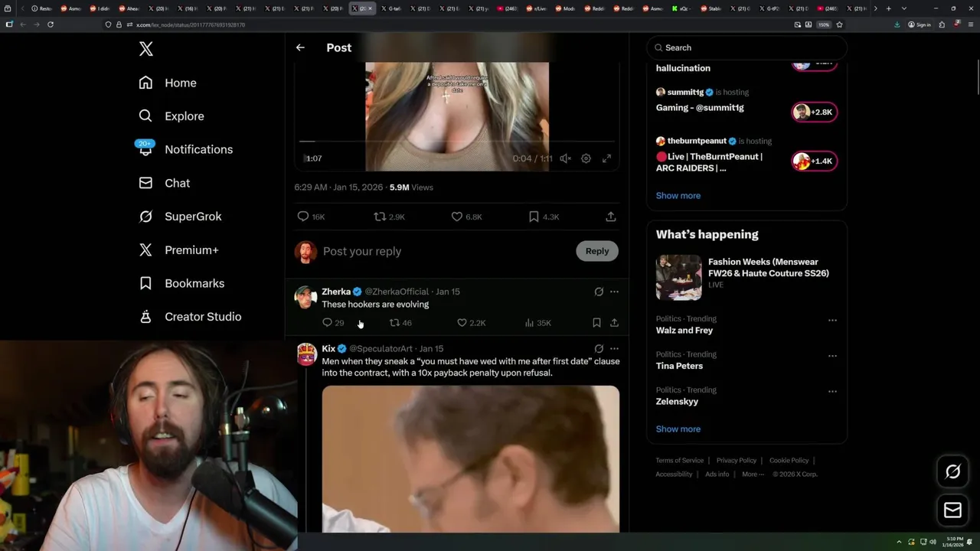Bookmark this page with star icon
This screenshot has height=551, width=980.
click(x=839, y=24)
